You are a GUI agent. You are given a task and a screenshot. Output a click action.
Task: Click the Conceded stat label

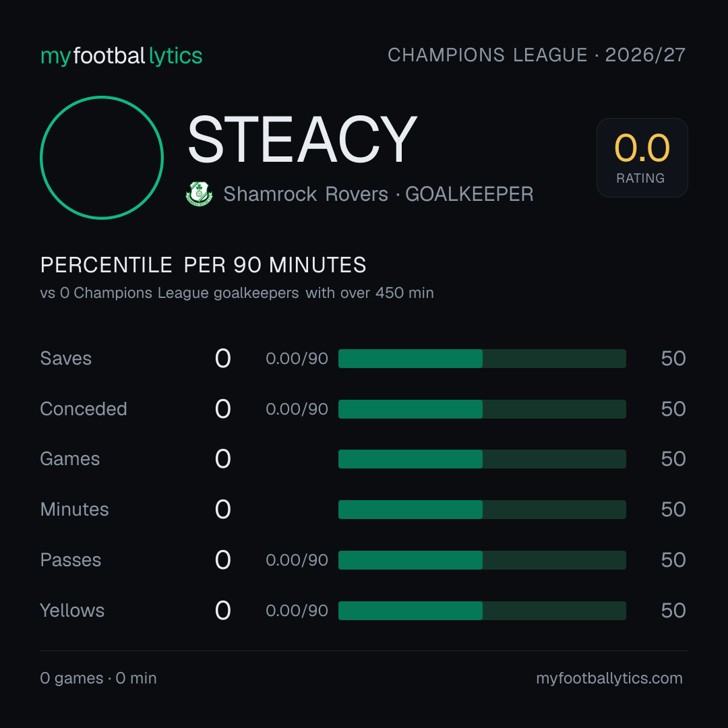(84, 409)
